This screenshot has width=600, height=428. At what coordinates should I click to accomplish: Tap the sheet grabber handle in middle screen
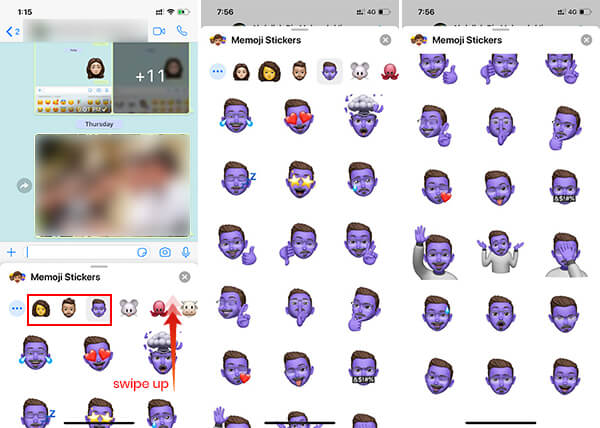(x=300, y=29)
